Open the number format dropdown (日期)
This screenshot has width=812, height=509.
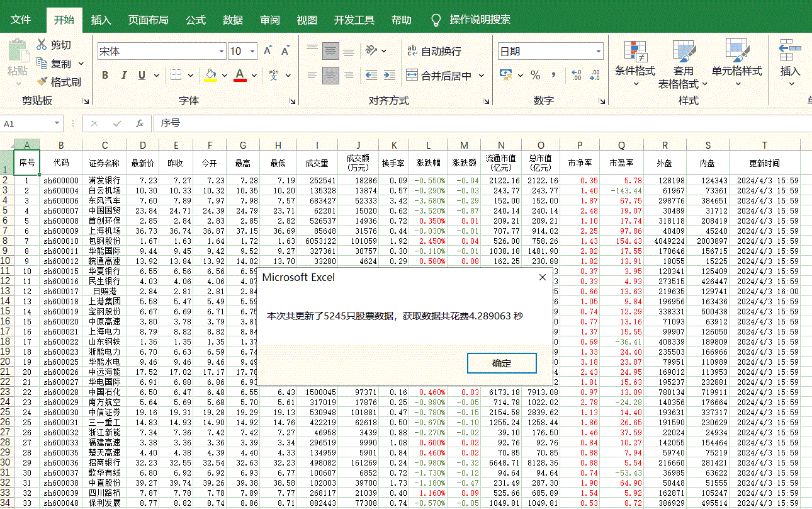(598, 52)
